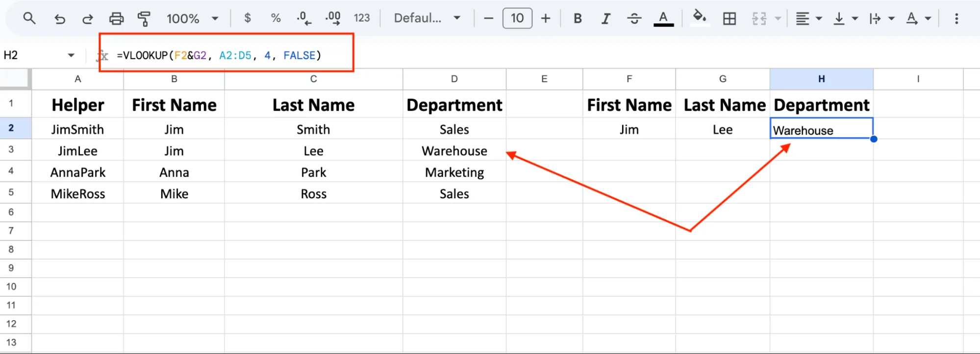Viewport: 980px width, 354px height.
Task: Click the Borders icon
Action: pyautogui.click(x=729, y=19)
